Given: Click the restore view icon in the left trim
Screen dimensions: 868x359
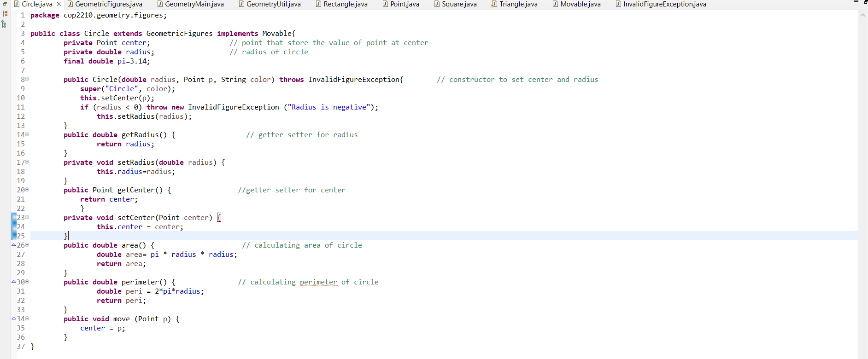Looking at the screenshot, I should 5,4.
